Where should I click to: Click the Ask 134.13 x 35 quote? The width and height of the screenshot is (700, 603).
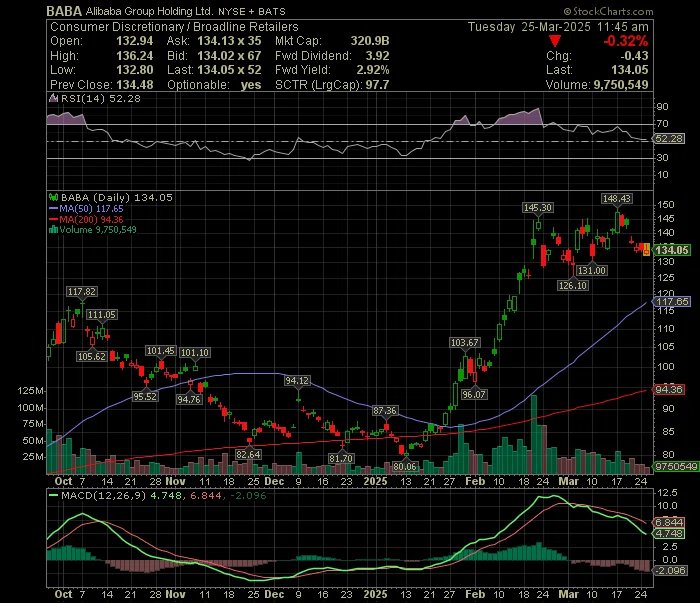(229, 41)
